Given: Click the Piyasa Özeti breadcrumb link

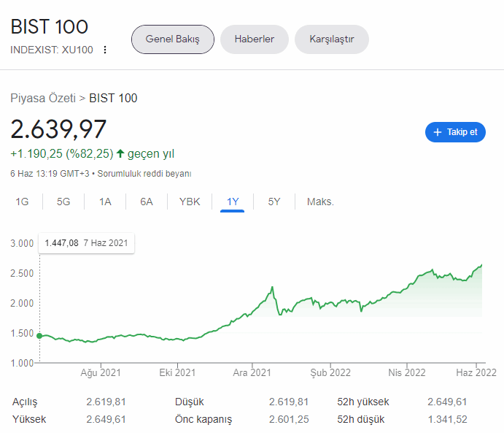Looking at the screenshot, I should pos(43,98).
